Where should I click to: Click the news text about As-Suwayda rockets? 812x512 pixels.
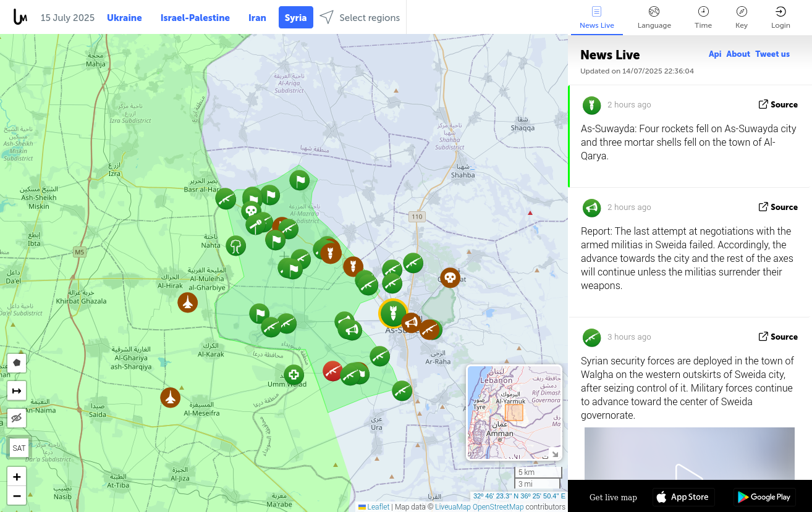[688, 143]
